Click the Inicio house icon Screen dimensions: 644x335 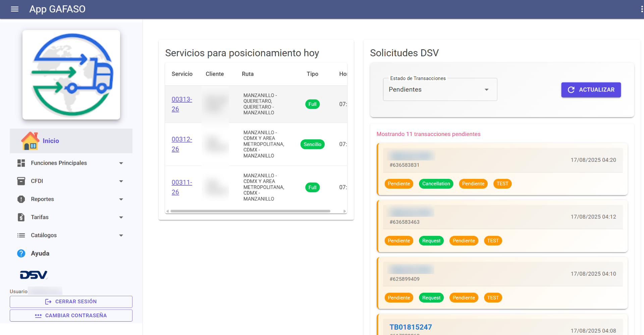pos(30,141)
